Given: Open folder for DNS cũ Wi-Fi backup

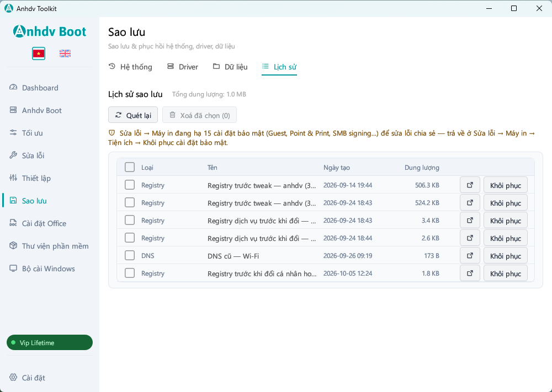Looking at the screenshot, I should point(470,255).
